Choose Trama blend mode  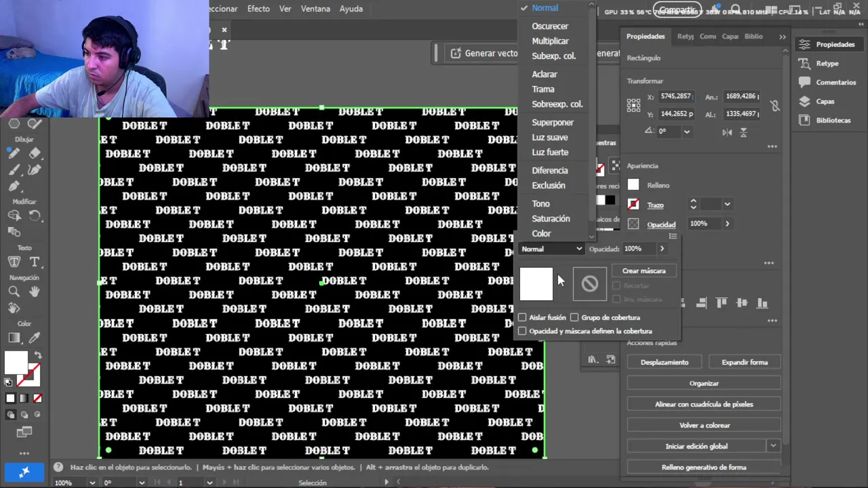pos(543,89)
